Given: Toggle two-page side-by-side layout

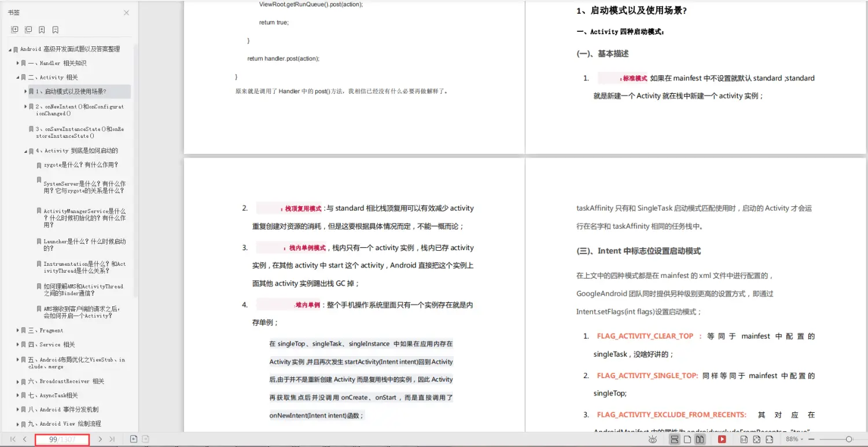Looking at the screenshot, I should [700, 439].
